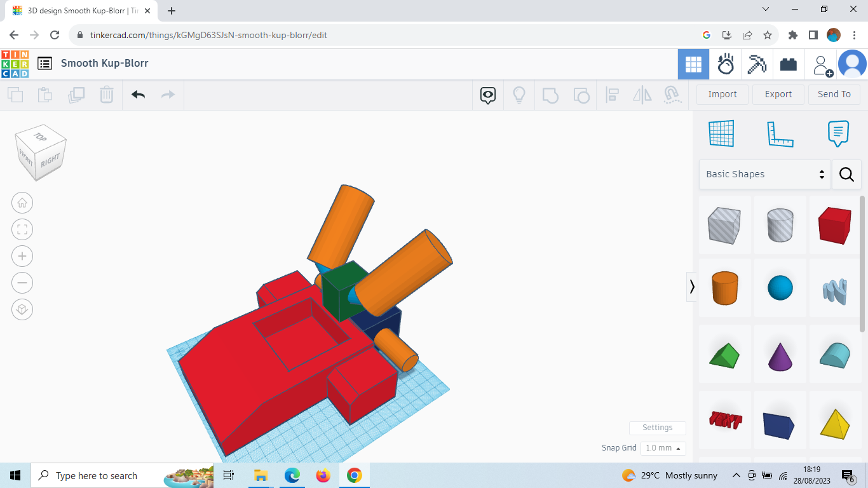Hide selected objects with the eye icon

(x=487, y=94)
